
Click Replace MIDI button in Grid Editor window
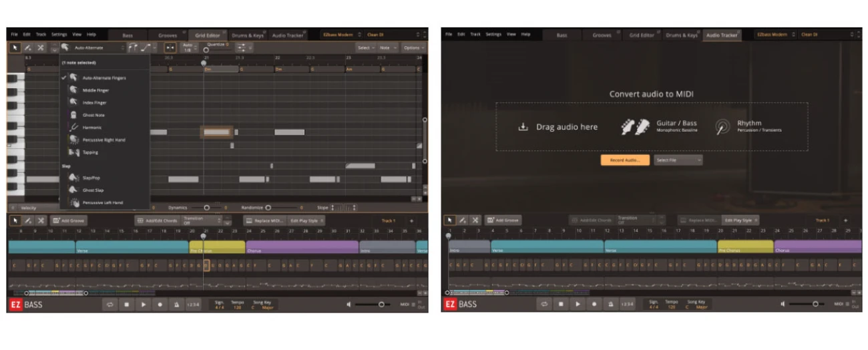(x=264, y=220)
